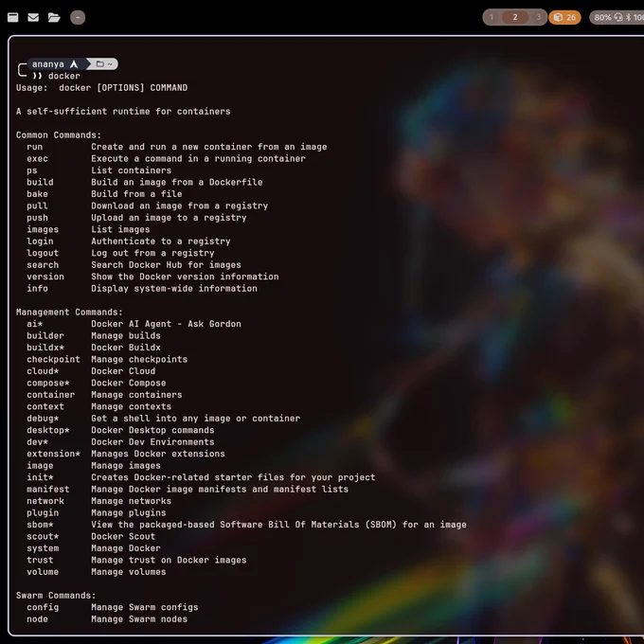
Task: Click the 'checkpoint' Manage checkpoints row
Action: pyautogui.click(x=107, y=359)
